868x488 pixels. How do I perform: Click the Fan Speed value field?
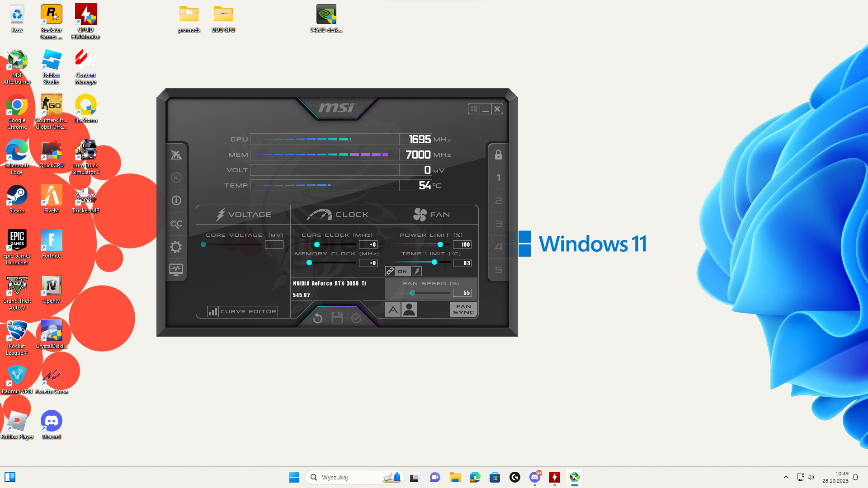click(x=462, y=293)
